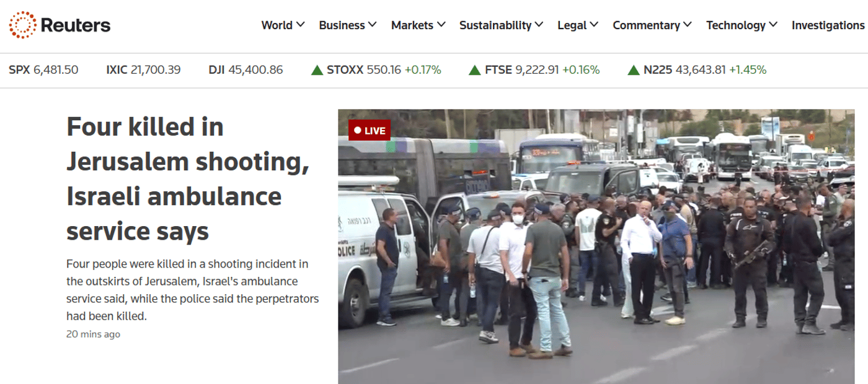Click the 20 mins ago timestamp
This screenshot has height=384, width=868.
(x=93, y=334)
